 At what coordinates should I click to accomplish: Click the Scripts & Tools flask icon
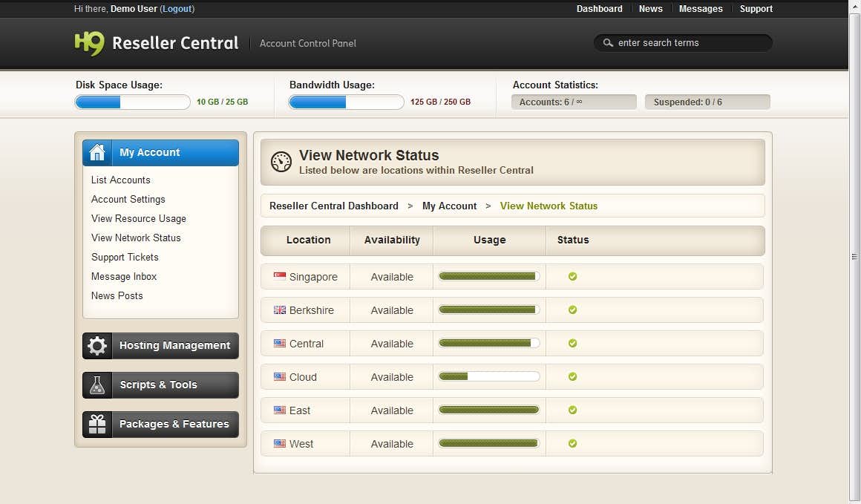tap(97, 385)
